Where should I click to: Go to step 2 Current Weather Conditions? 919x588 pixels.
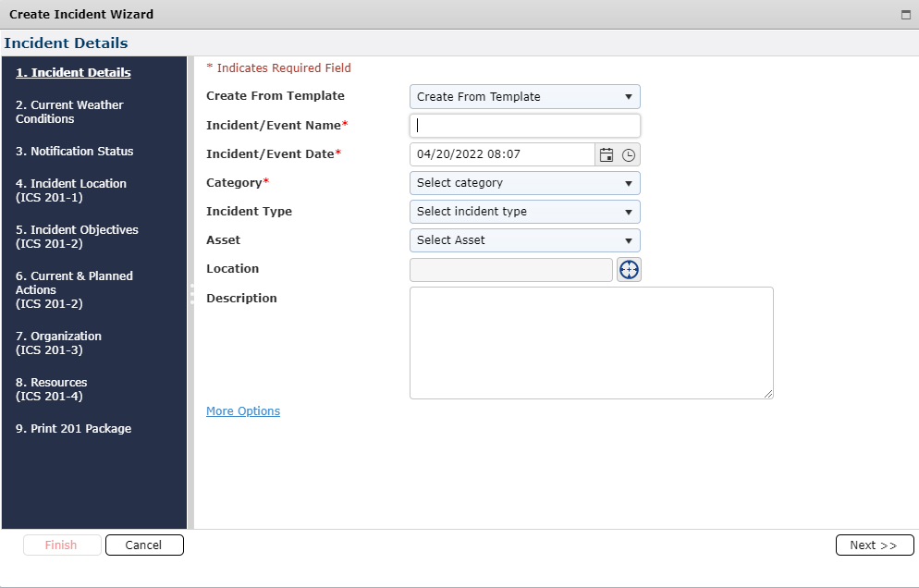point(69,112)
